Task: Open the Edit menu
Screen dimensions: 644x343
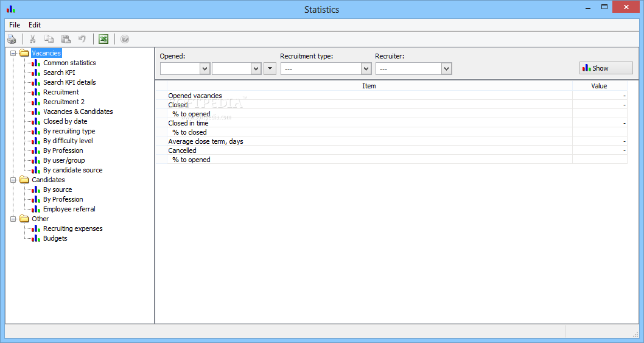Action: [x=35, y=25]
